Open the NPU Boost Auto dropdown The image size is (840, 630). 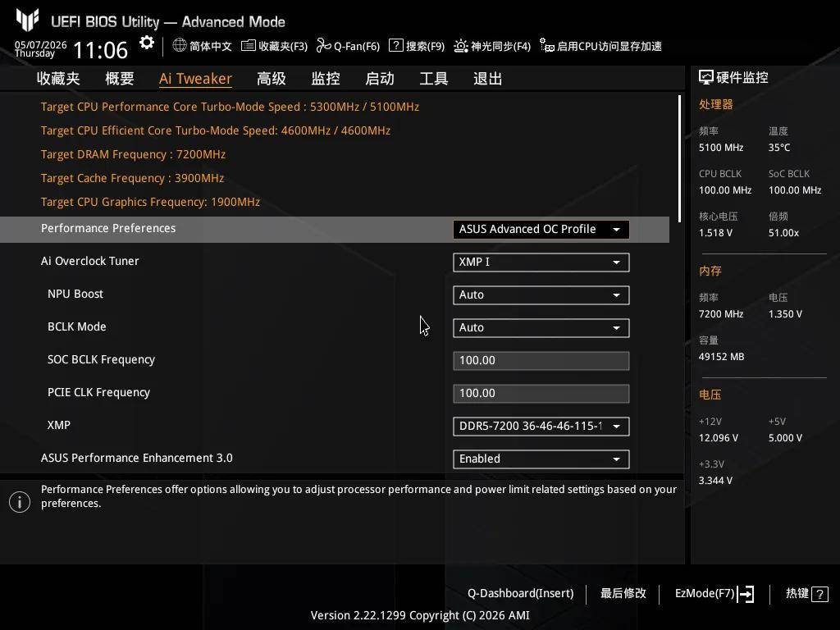point(541,295)
